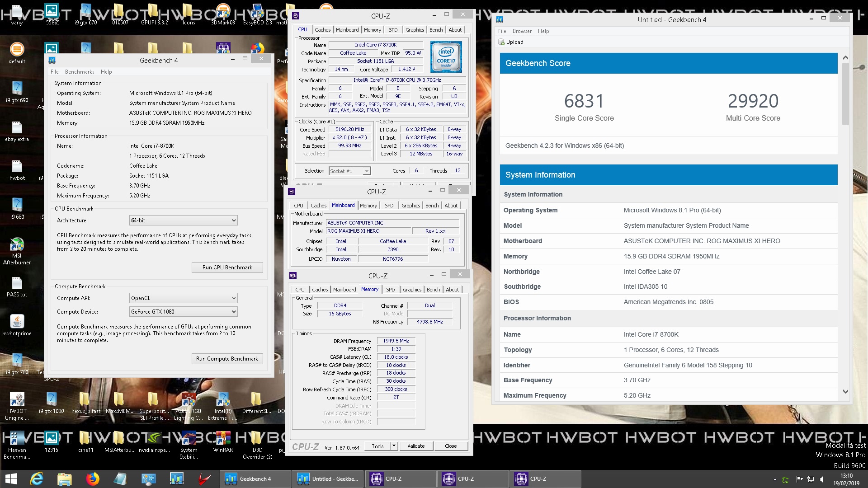Open the 3DMark03 desktop shortcut

223,14
